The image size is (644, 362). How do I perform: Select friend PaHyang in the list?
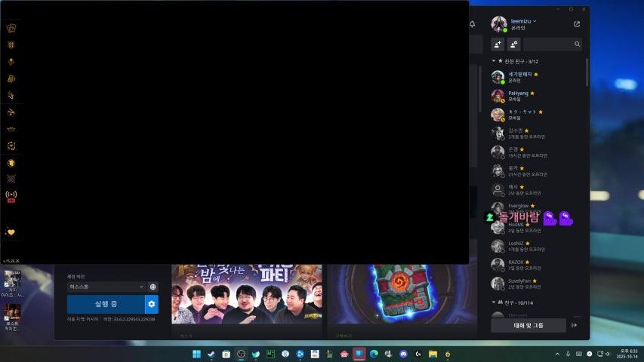coord(536,96)
